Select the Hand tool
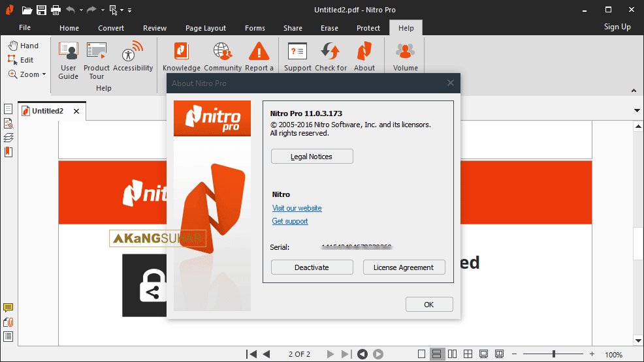Viewport: 644px width, 362px height. [x=24, y=46]
